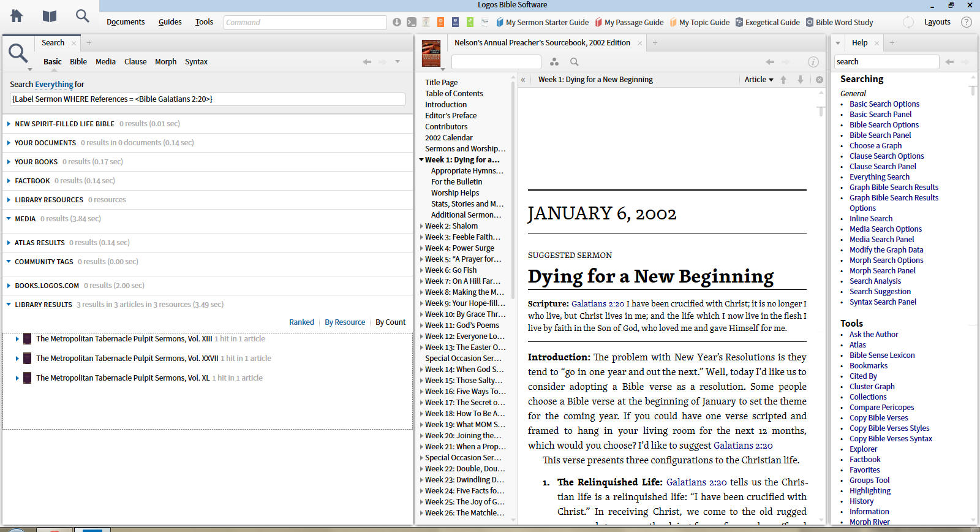
Task: Select the Syntax search type
Action: (x=196, y=62)
